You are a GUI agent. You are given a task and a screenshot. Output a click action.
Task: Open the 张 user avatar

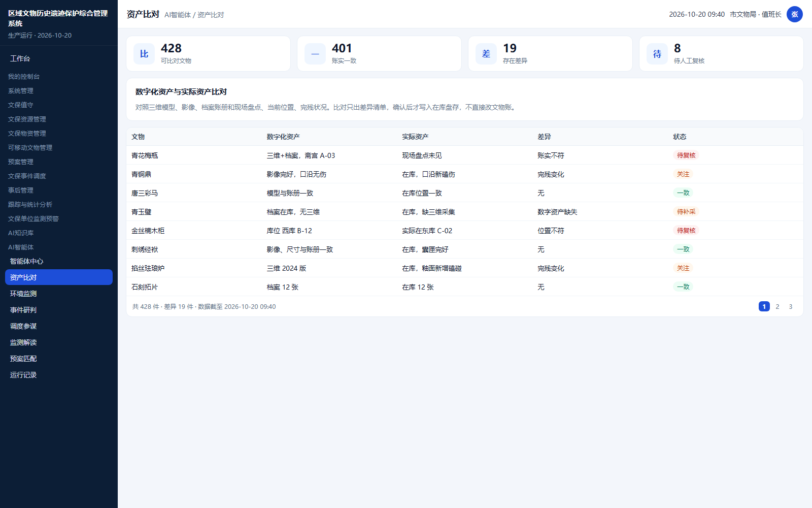pyautogui.click(x=795, y=14)
